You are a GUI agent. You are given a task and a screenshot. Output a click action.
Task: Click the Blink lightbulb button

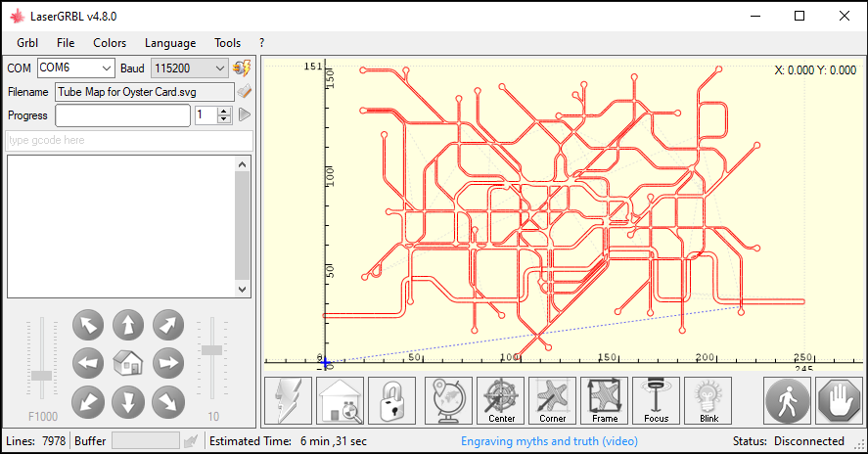[x=708, y=401]
